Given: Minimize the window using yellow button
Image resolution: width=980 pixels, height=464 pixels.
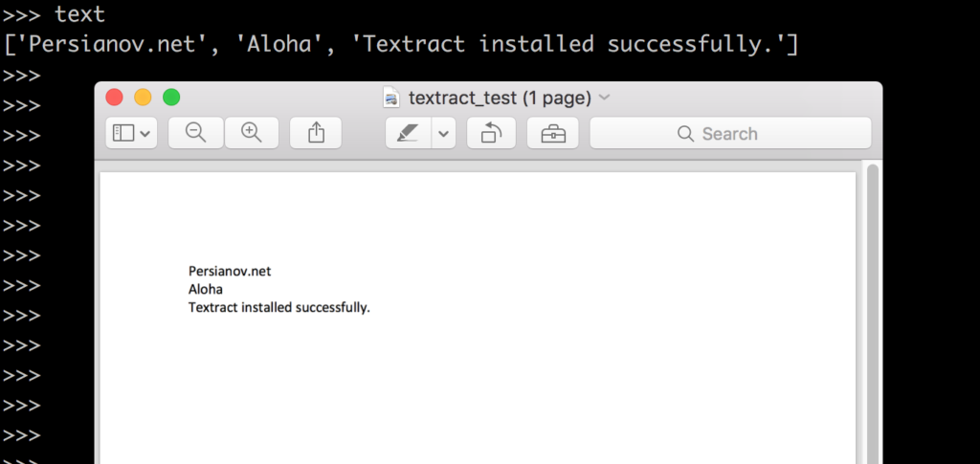Looking at the screenshot, I should coord(144,98).
